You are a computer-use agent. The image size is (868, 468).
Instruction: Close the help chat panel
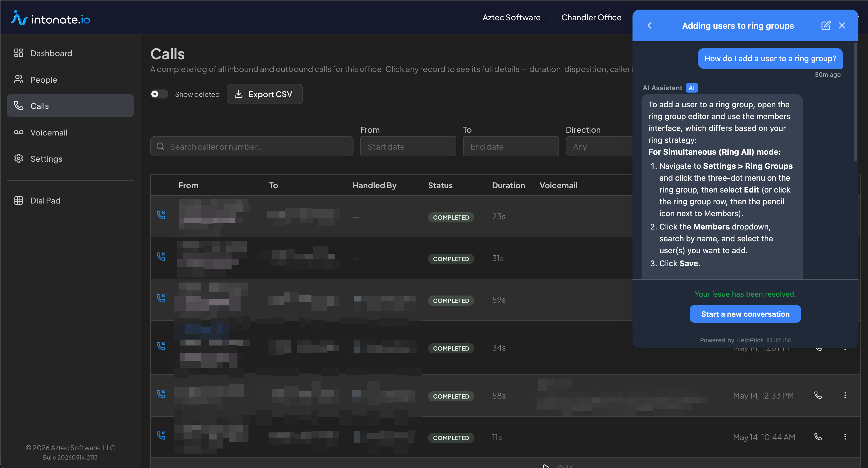point(842,26)
